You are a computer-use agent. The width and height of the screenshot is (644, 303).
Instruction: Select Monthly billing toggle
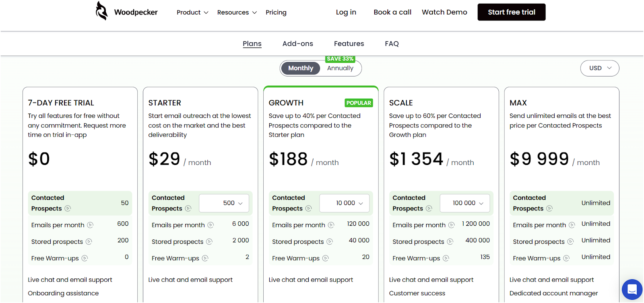coord(301,68)
